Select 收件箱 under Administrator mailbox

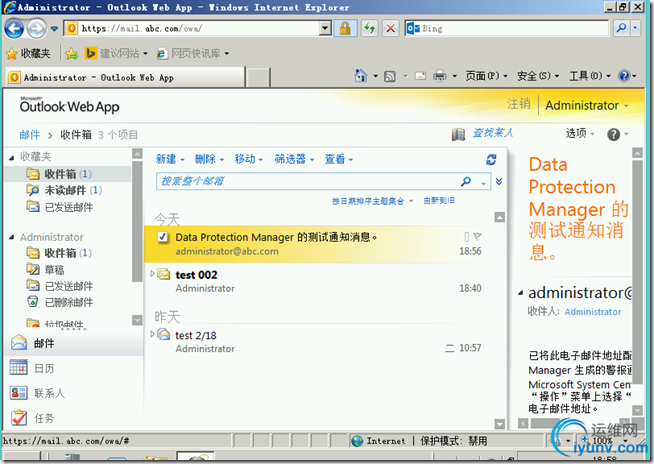59,253
